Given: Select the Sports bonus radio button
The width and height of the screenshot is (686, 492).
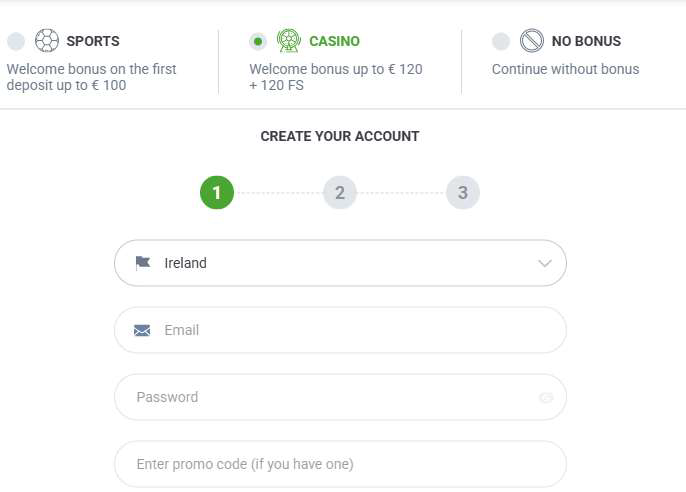Looking at the screenshot, I should pyautogui.click(x=16, y=42).
